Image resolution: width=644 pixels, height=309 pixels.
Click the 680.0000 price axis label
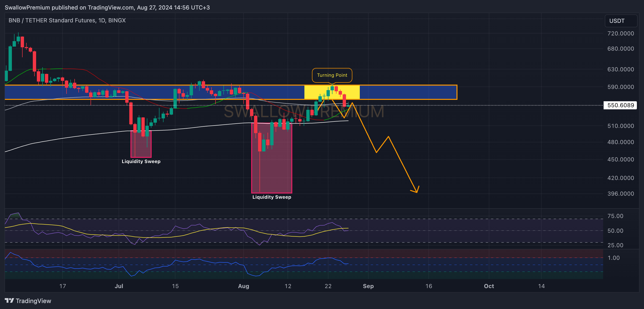620,48
